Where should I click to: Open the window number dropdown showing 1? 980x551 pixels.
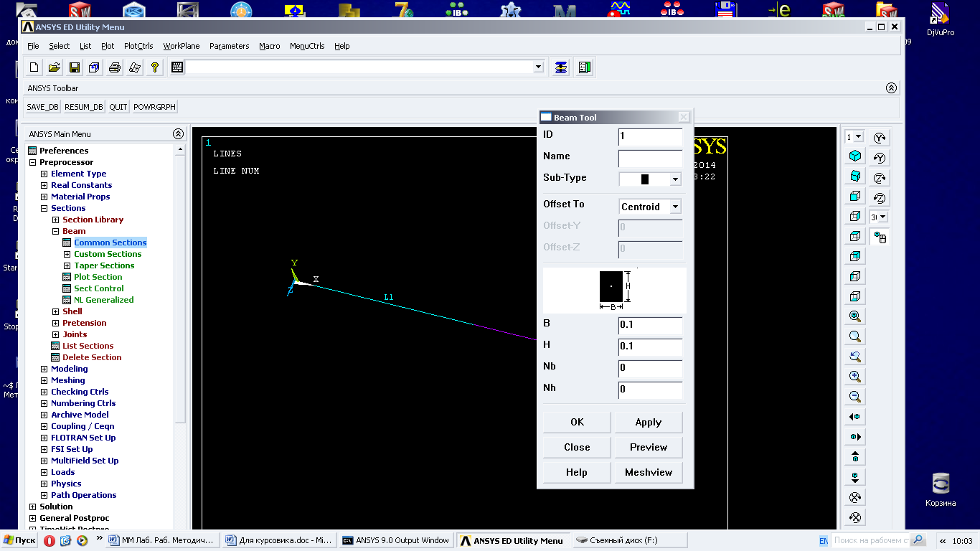(x=859, y=137)
